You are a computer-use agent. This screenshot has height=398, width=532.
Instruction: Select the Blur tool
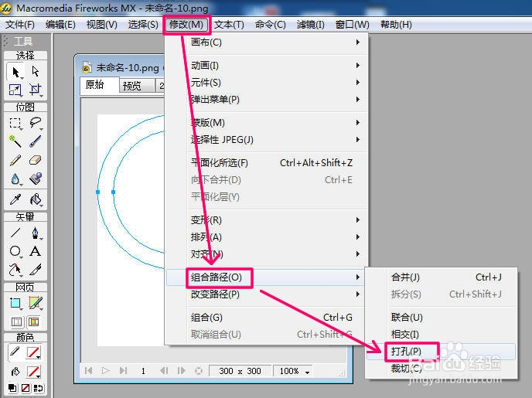pos(15,179)
